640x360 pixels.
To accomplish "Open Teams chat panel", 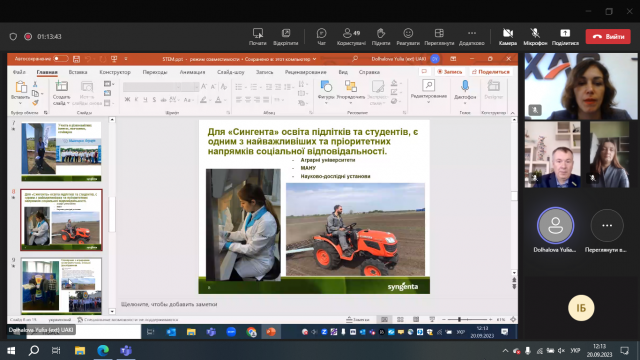I will [x=321, y=36].
